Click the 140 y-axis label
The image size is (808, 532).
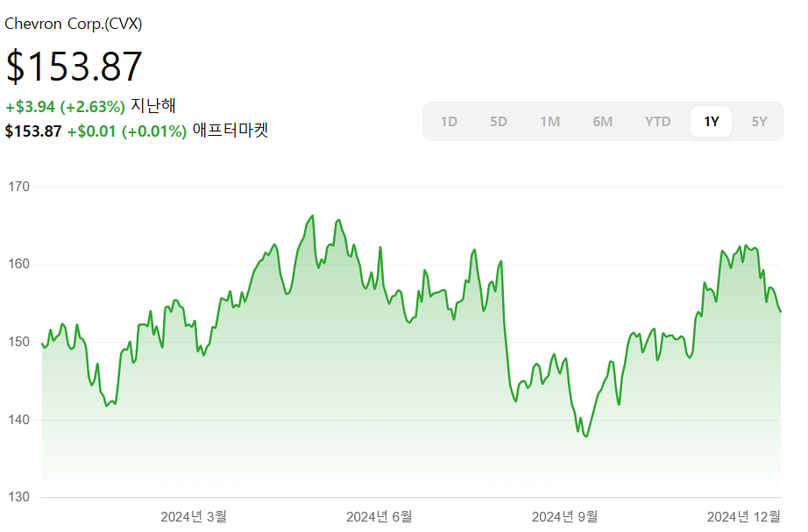click(x=18, y=420)
